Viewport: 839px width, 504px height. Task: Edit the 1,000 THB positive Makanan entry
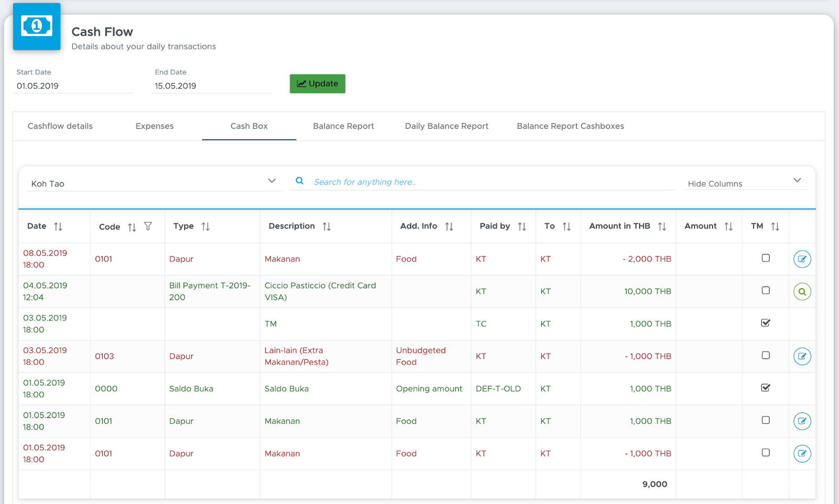click(802, 421)
